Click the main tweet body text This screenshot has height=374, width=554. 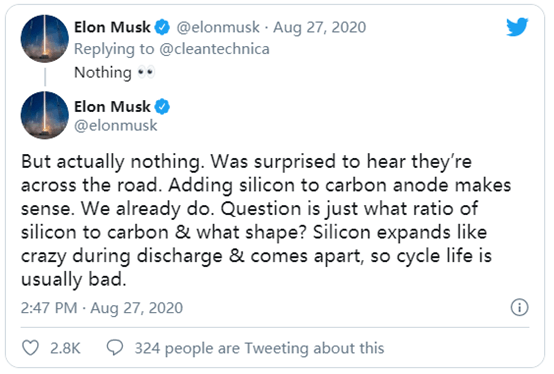(x=266, y=220)
